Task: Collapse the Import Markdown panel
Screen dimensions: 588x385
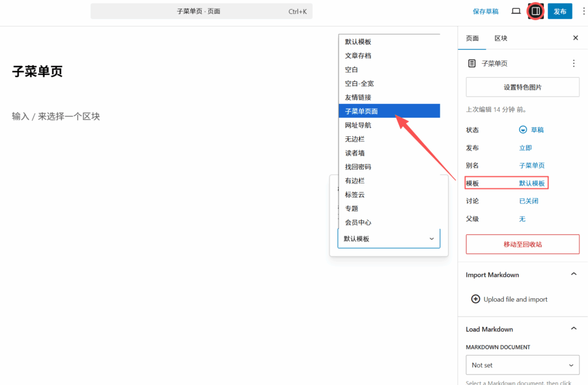Action: pos(573,275)
